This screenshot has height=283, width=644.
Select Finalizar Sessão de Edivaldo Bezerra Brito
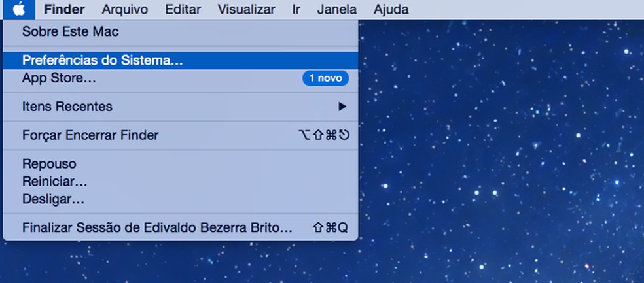180,227
